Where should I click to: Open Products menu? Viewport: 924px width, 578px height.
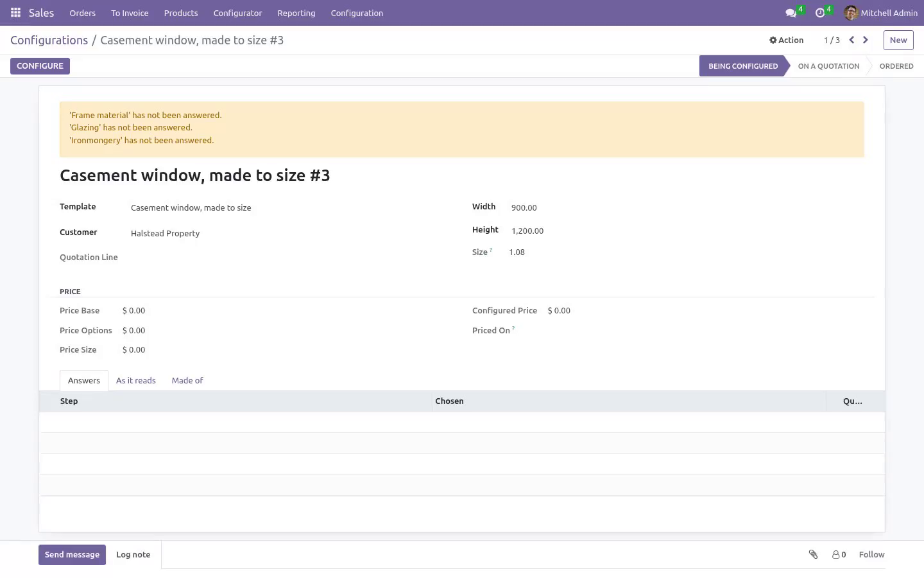click(x=181, y=13)
